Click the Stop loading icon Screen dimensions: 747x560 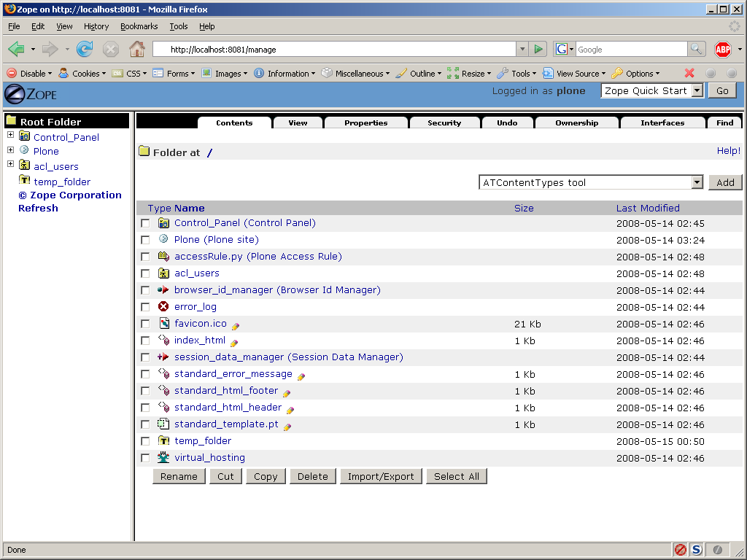[x=111, y=49]
